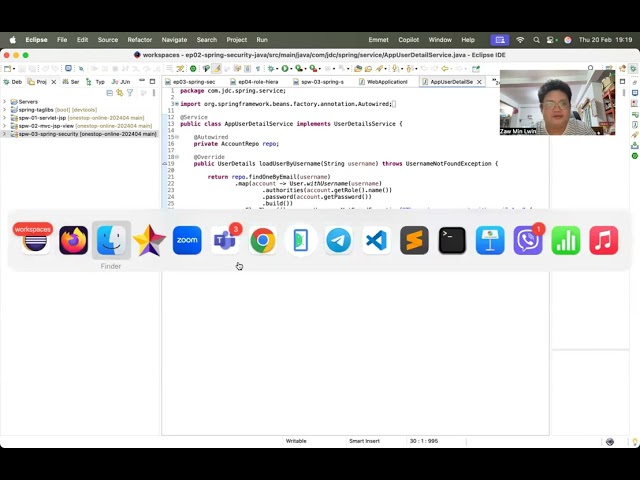
Task: Open the Run button dropdown arrow
Action: (x=291, y=69)
